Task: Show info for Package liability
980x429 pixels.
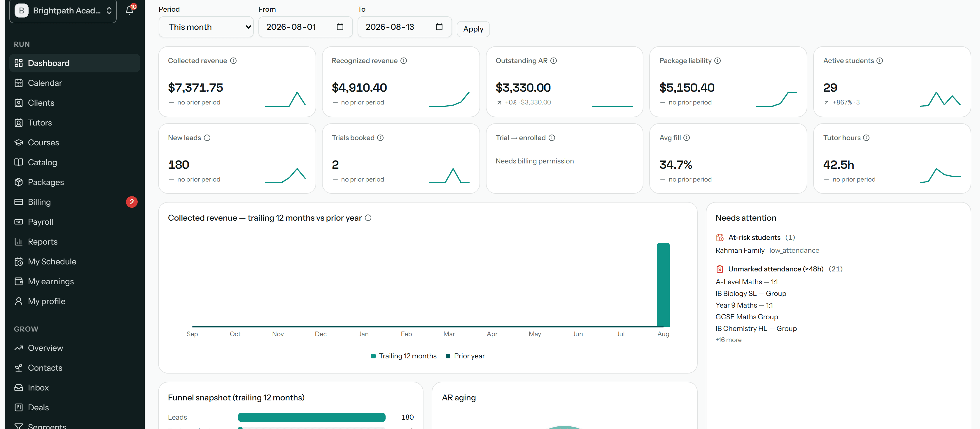Action: (x=717, y=61)
